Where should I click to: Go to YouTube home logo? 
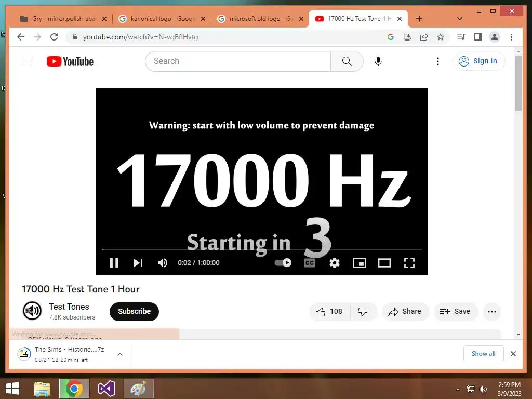pyautogui.click(x=70, y=61)
